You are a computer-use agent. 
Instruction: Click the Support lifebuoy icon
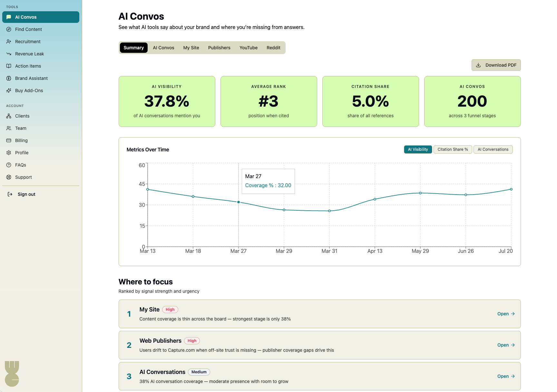click(9, 177)
